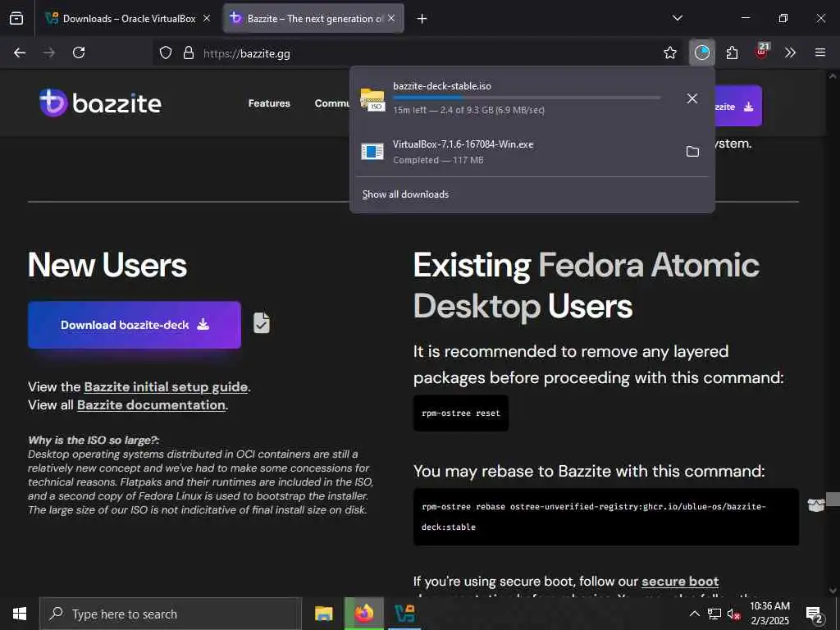Screen dimensions: 840x630
Task: Reload the current page
Action: (x=79, y=52)
